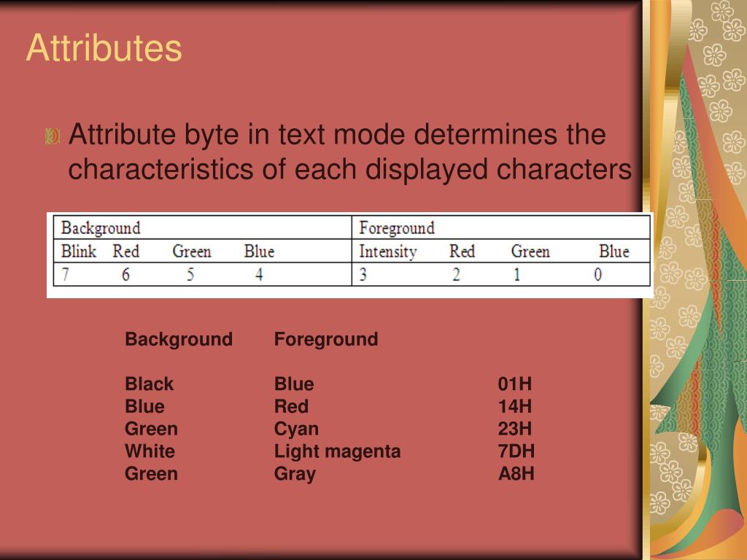Select "Green" background in the 23H row
Viewport: 747px width, 560px height.
pos(151,429)
